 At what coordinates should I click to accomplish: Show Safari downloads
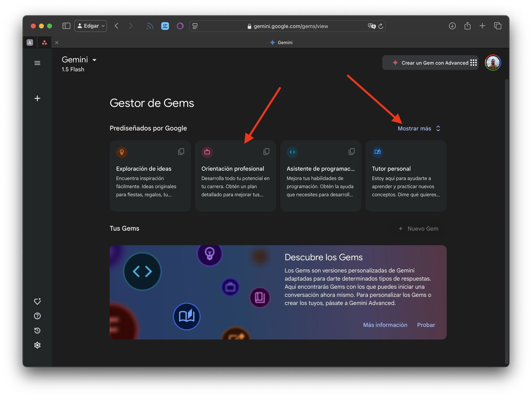[452, 26]
